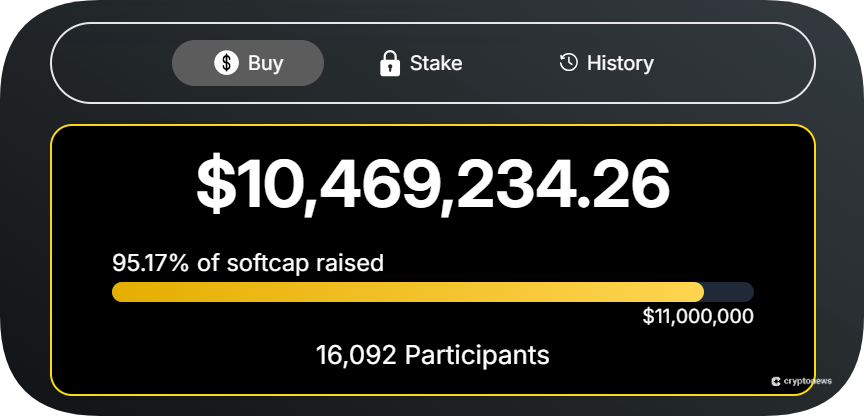Viewport: 864px width, 416px height.
Task: Click the dark unfilled end of the progress bar
Action: [730, 292]
